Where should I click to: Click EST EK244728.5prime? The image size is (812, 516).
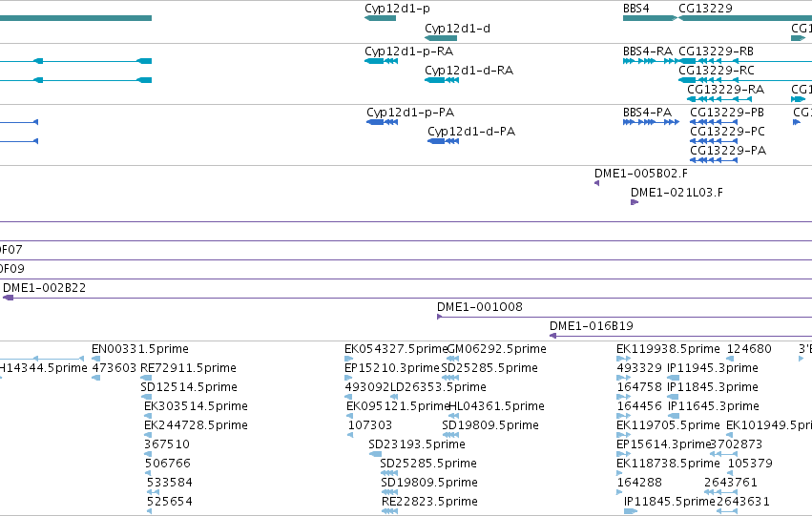[196, 425]
